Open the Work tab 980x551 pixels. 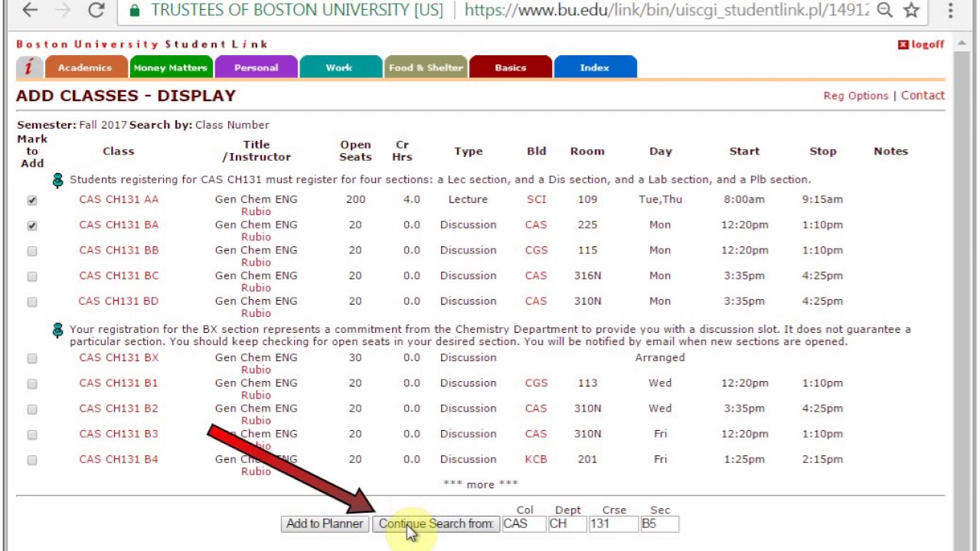[x=339, y=67]
